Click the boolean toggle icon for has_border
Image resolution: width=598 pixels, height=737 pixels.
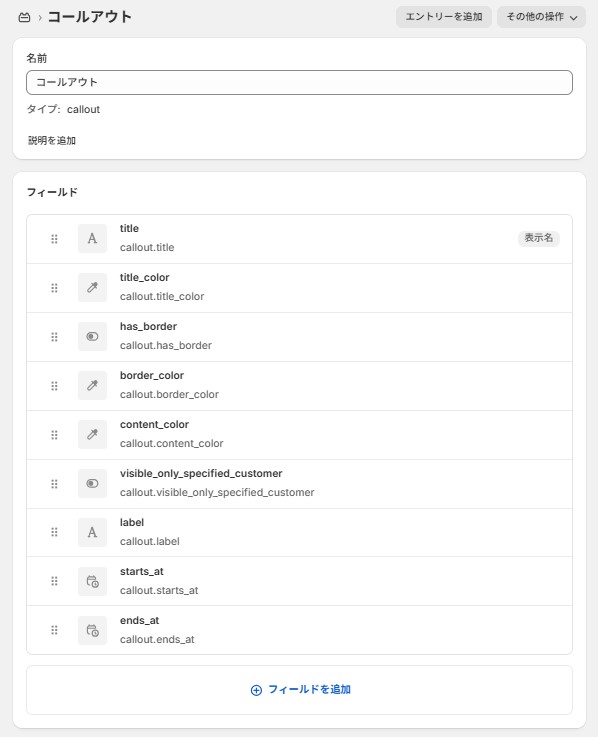point(92,337)
